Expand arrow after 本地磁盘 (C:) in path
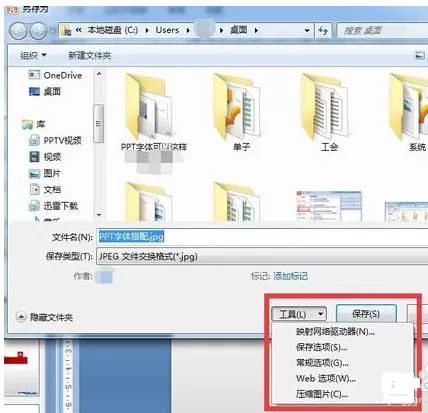This screenshot has height=413, width=428. 147,30
